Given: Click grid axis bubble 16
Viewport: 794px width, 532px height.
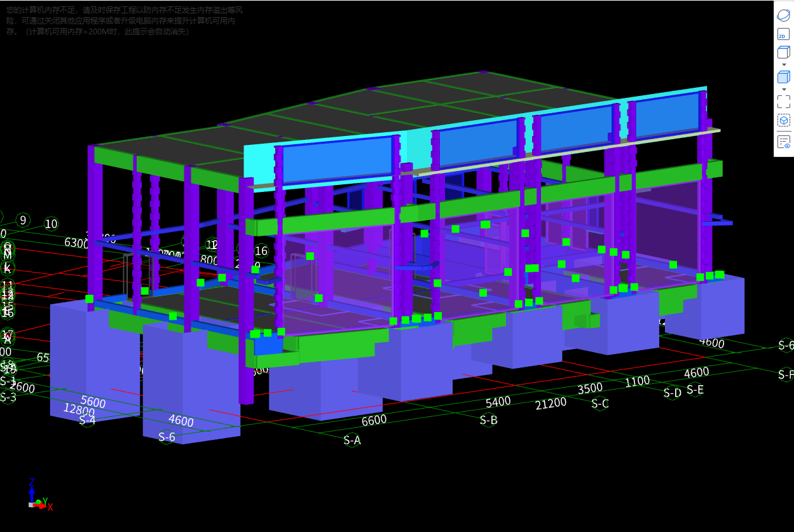Looking at the screenshot, I should [x=261, y=250].
